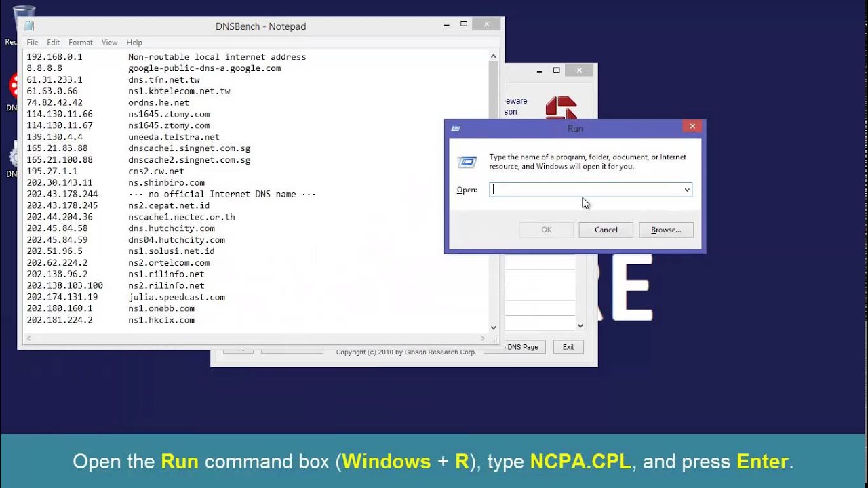Click the Run program icon beside description
The image size is (868, 488).
click(467, 162)
